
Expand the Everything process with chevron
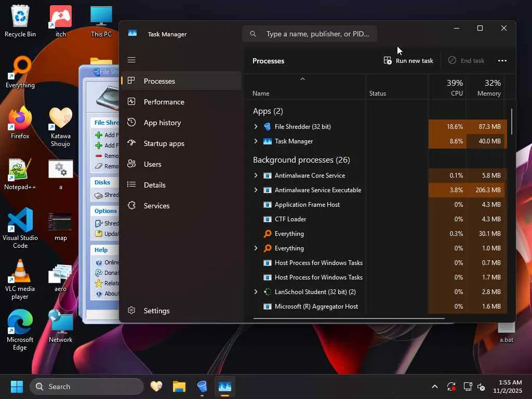point(256,248)
